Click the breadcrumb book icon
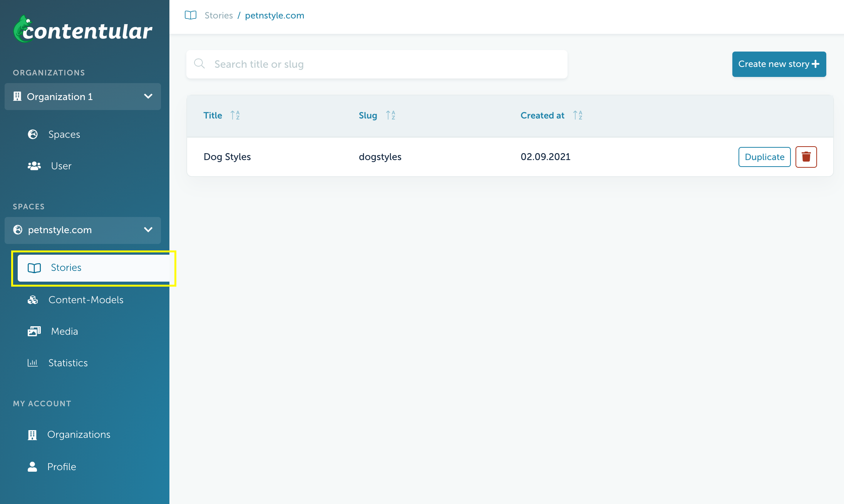 (191, 15)
